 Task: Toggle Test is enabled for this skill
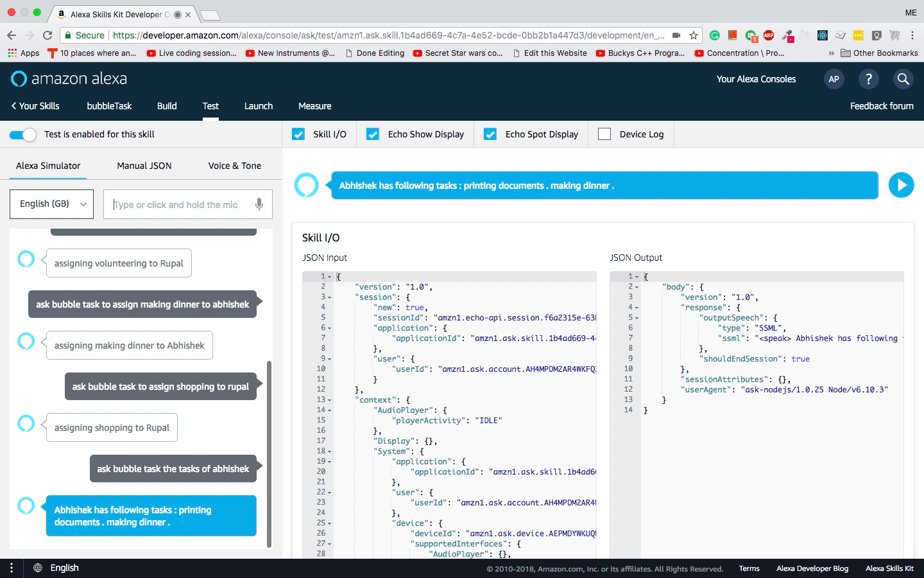pos(22,134)
